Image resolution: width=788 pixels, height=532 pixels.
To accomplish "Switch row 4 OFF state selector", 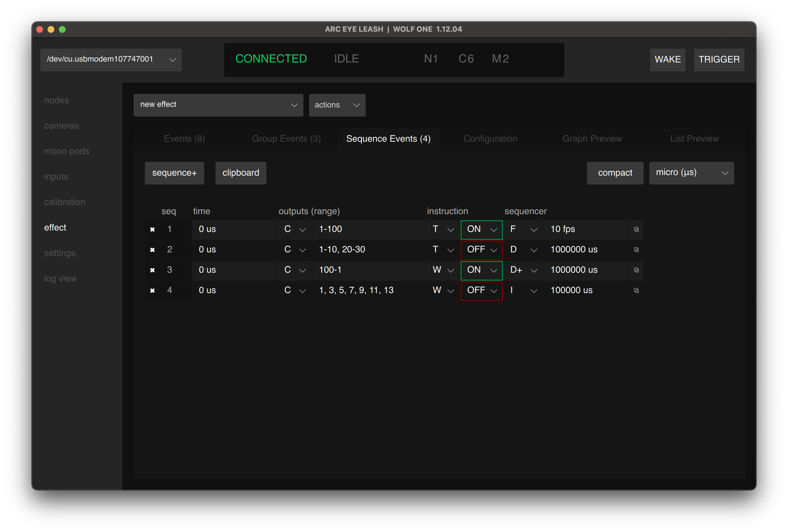I will 481,291.
